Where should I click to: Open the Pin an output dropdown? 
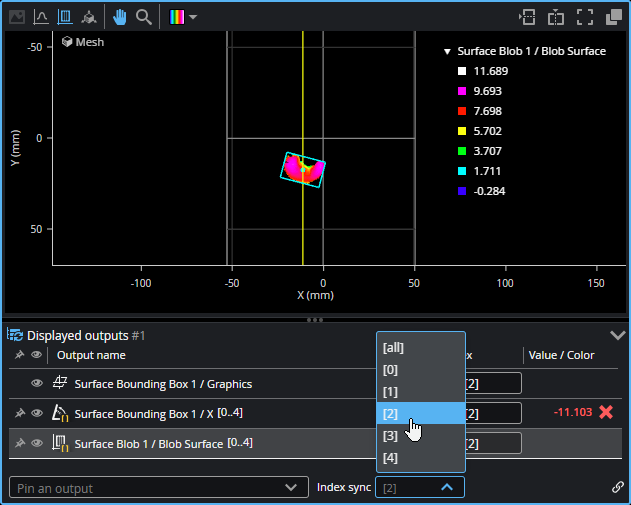157,487
